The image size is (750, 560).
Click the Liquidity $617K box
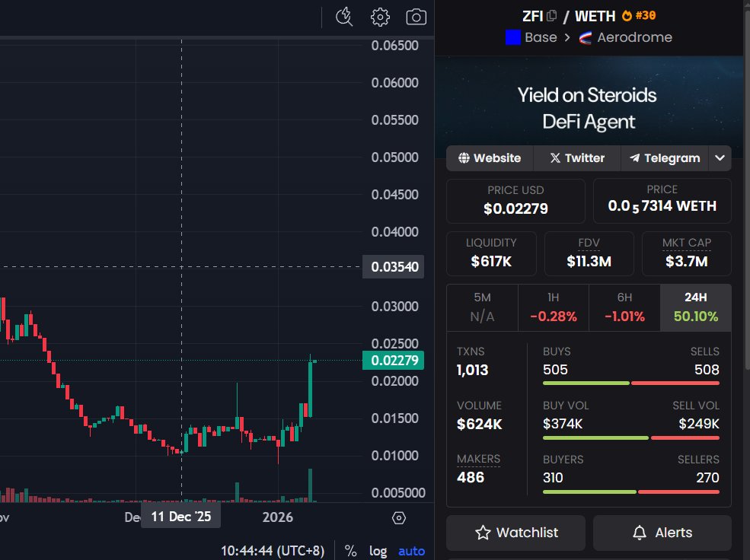(x=491, y=253)
